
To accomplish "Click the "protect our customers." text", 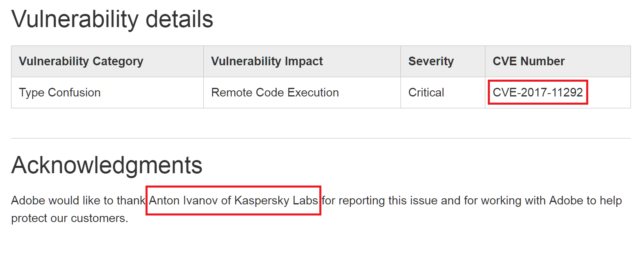I will point(70,218).
